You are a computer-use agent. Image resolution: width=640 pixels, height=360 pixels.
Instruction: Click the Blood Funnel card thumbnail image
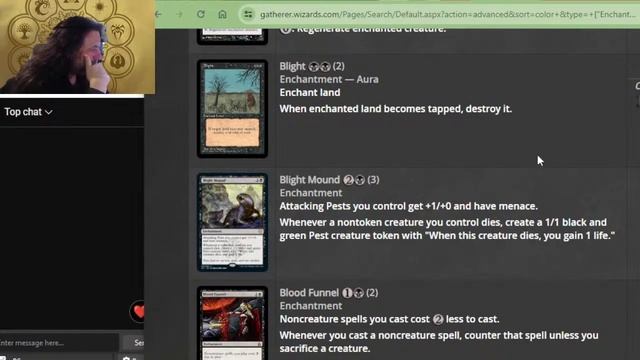232,323
